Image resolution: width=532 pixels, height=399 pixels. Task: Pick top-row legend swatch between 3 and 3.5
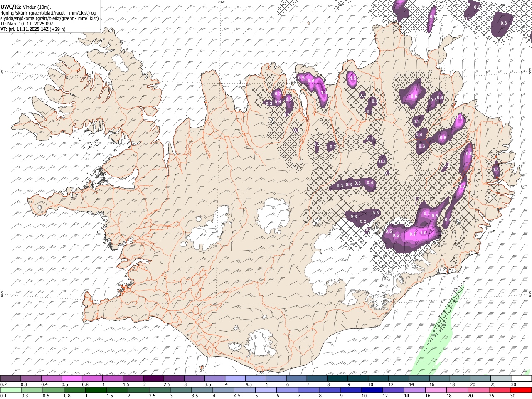(x=194, y=378)
